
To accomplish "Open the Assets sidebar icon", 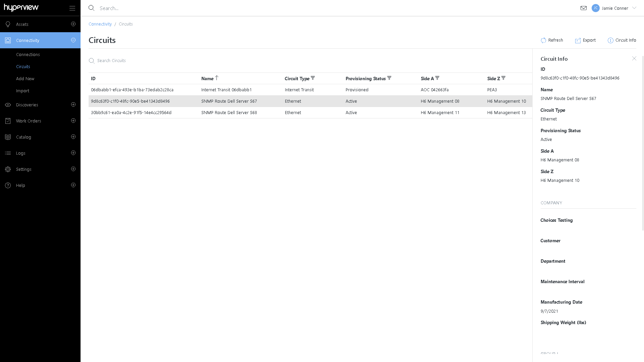I will [8, 24].
